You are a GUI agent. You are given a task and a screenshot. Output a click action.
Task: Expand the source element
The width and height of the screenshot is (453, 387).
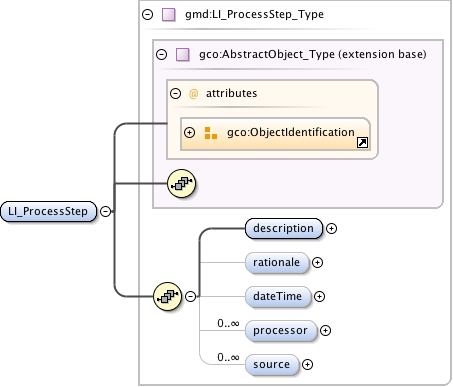coord(307,365)
